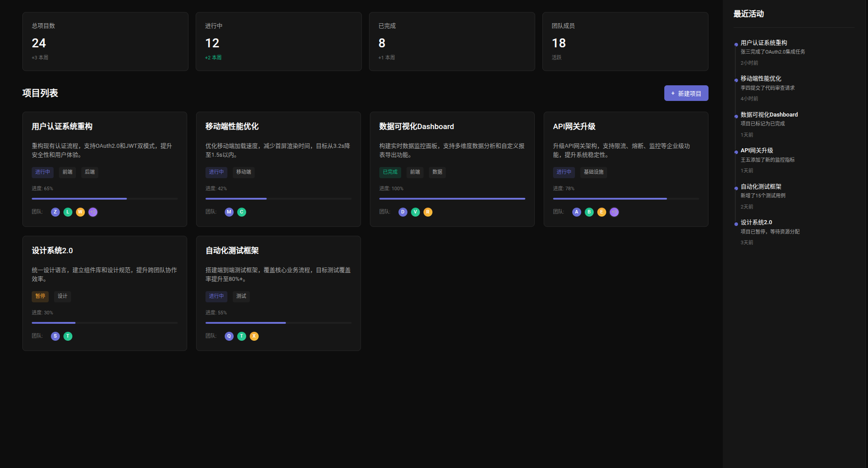Click avatar Z on 用户认证系统重构 card
The width and height of the screenshot is (868, 468).
click(55, 212)
